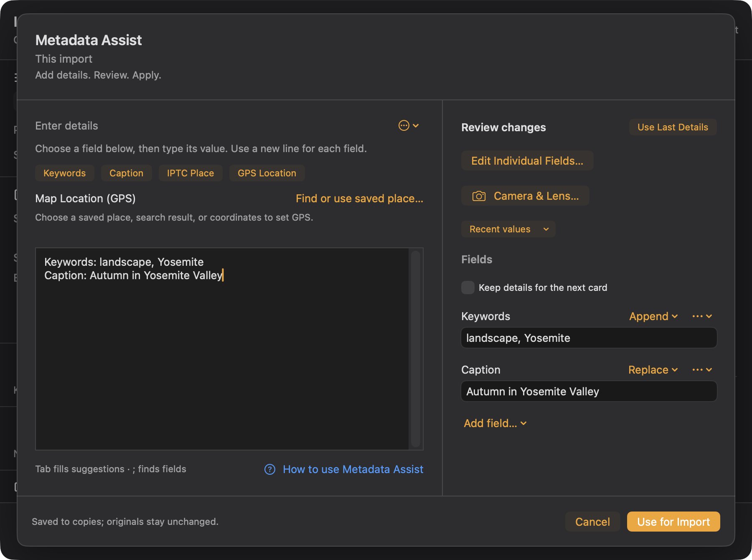Enable Keep details for the next card
This screenshot has width=752, height=560.
tap(468, 288)
